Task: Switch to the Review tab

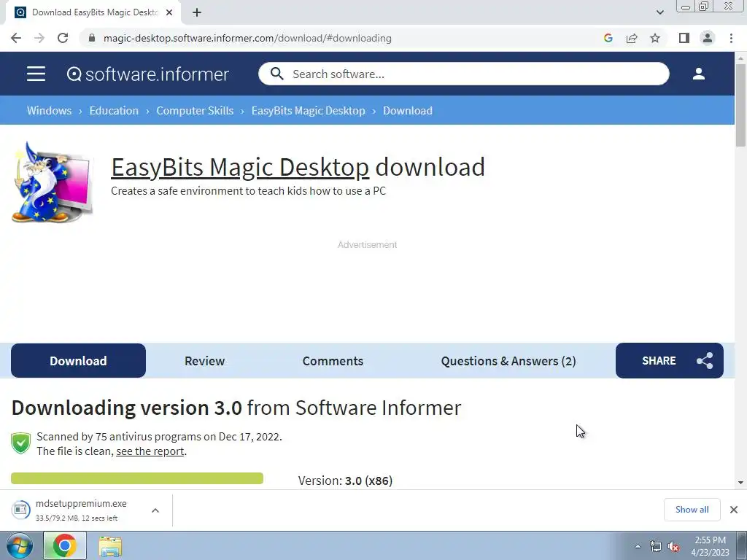Action: click(204, 360)
